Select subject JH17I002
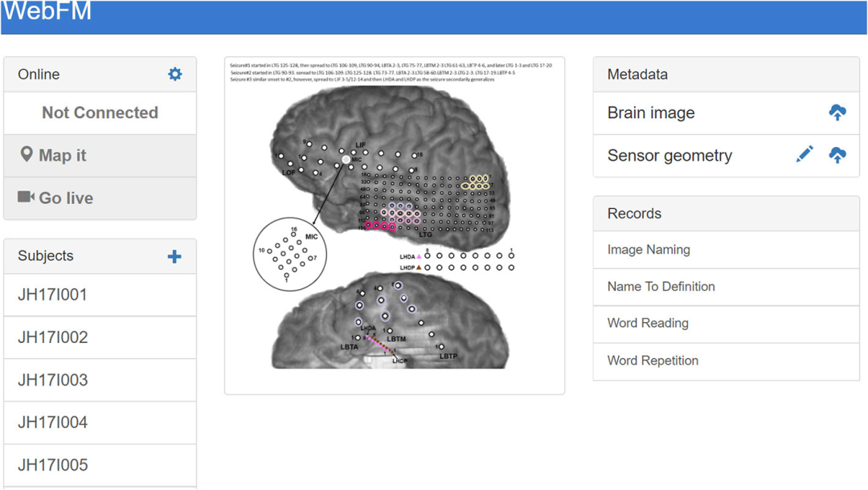This screenshot has height=490, width=868. point(100,337)
